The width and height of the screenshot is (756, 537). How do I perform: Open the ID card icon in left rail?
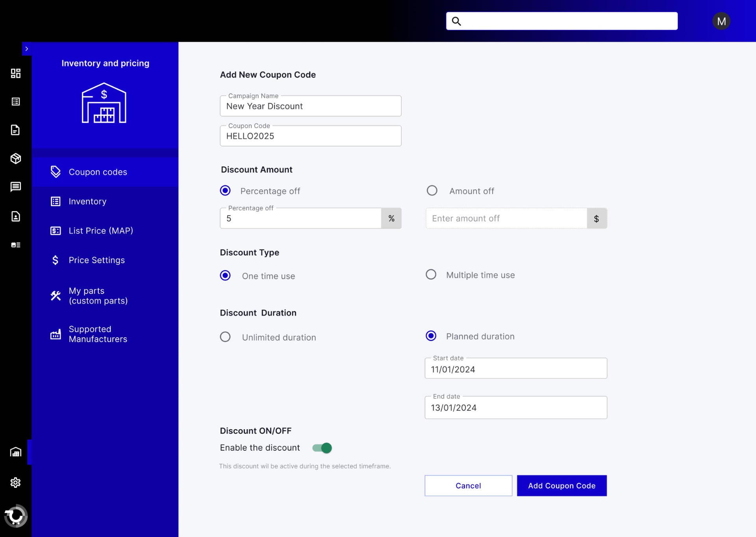pyautogui.click(x=16, y=245)
